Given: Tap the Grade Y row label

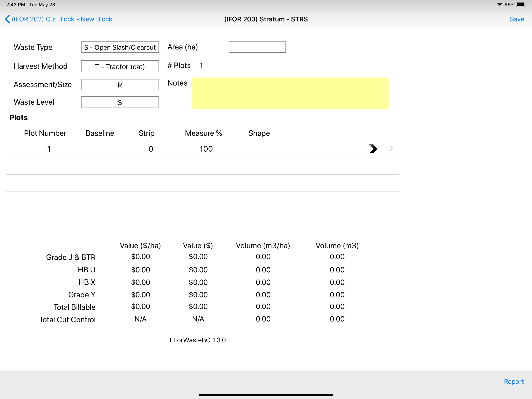Looking at the screenshot, I should (x=82, y=295).
